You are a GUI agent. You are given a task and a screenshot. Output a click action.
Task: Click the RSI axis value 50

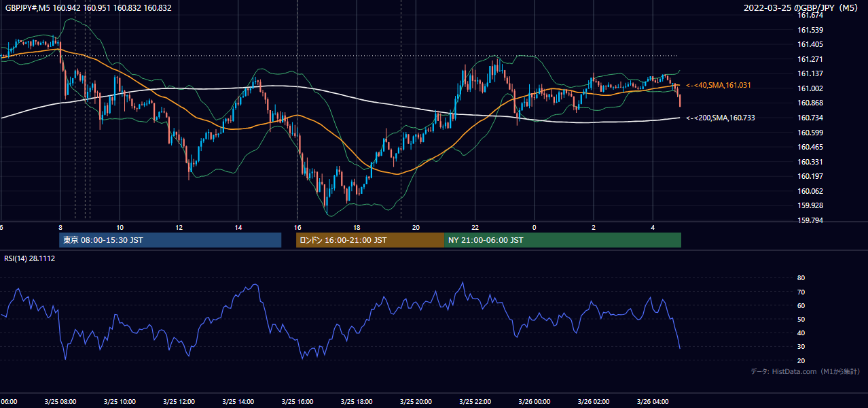click(801, 319)
